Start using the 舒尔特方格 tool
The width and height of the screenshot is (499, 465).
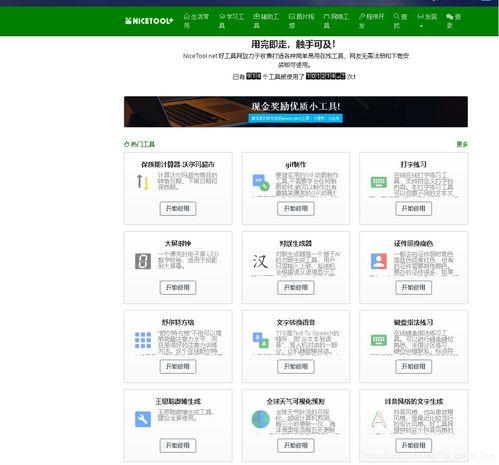tap(178, 366)
